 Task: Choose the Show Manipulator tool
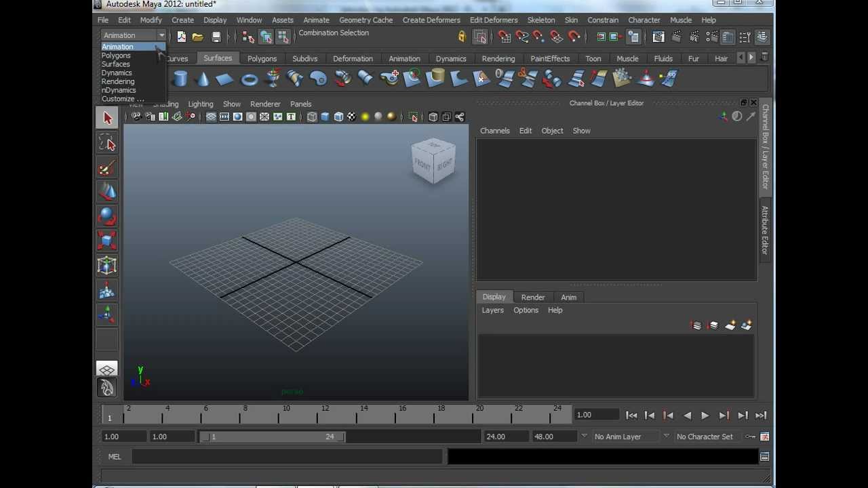click(107, 314)
